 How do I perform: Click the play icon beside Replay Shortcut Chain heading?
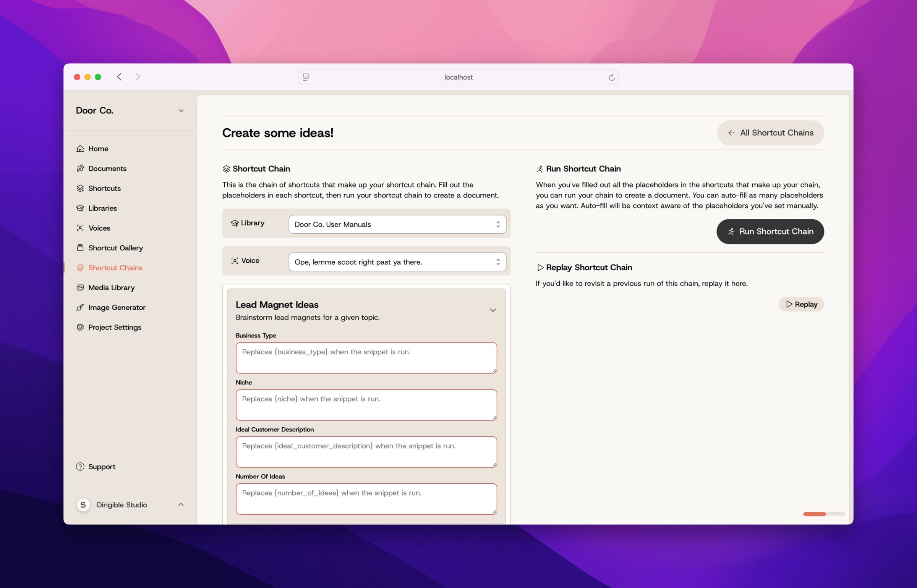(x=540, y=268)
